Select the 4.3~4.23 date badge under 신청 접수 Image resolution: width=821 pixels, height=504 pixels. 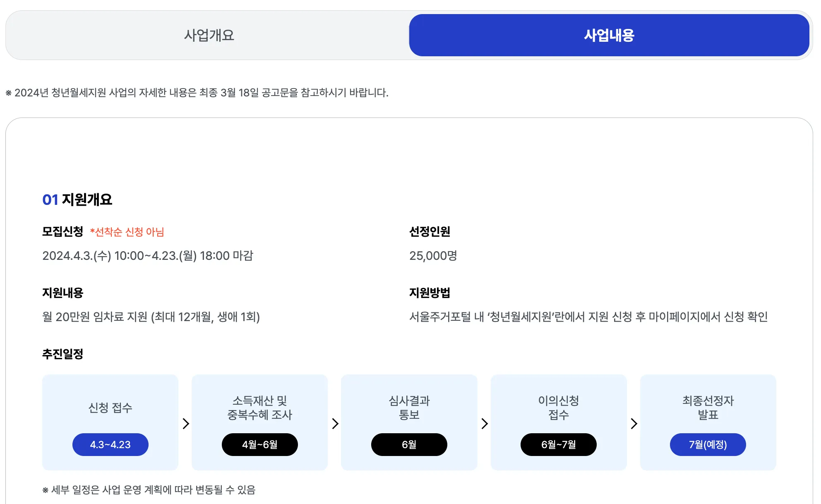pos(110,444)
